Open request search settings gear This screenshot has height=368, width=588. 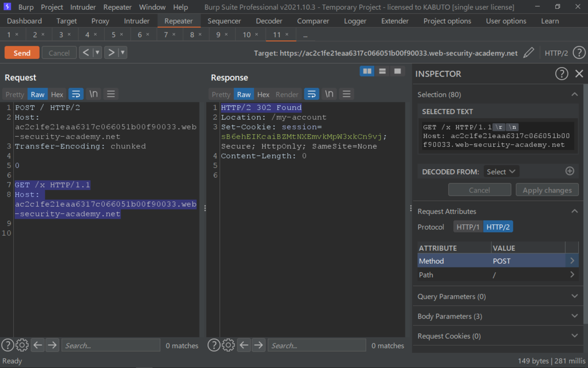[22, 345]
